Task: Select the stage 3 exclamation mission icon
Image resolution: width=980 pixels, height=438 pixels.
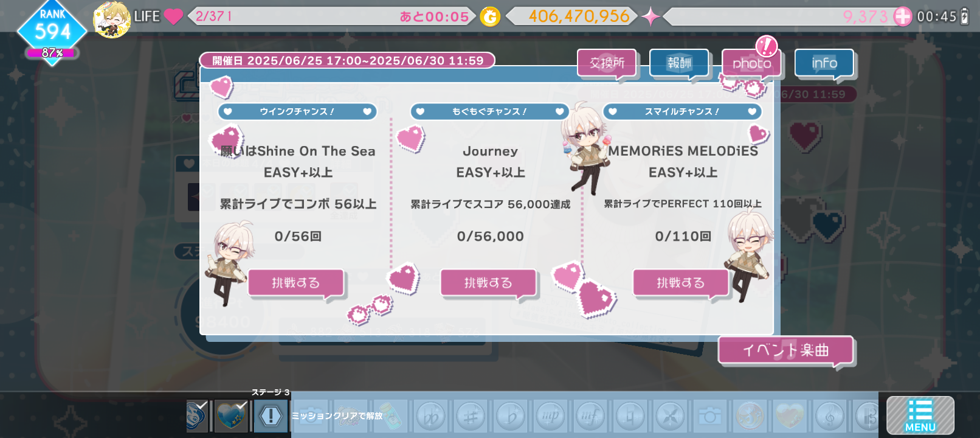Action: 271,416
